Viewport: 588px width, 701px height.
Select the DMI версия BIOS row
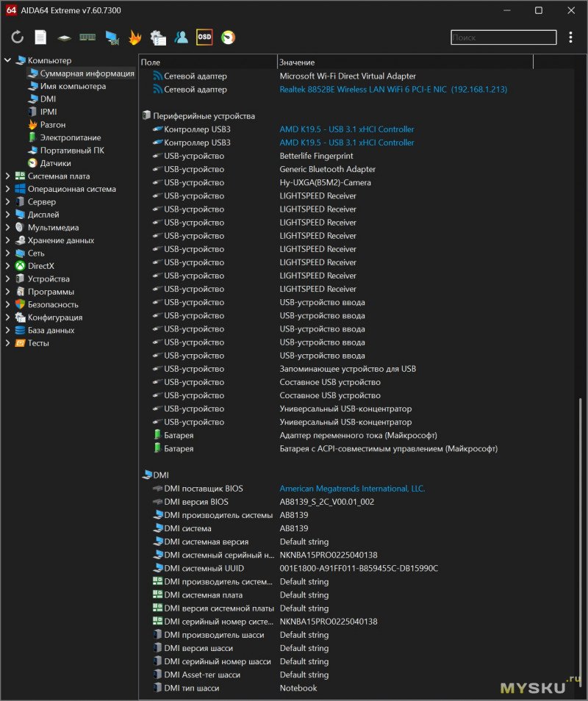(356, 502)
